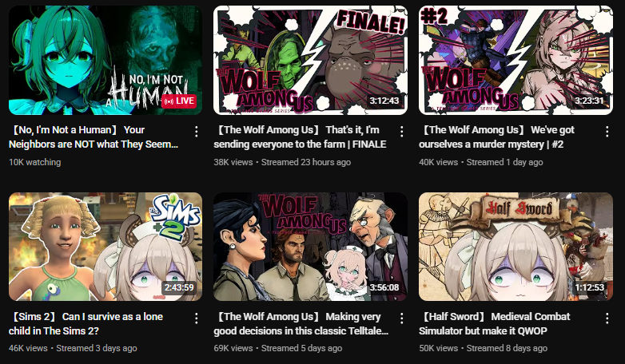Image resolution: width=625 pixels, height=364 pixels.
Task: Open three-dot menu for Half Sword video
Action: pyautogui.click(x=607, y=318)
